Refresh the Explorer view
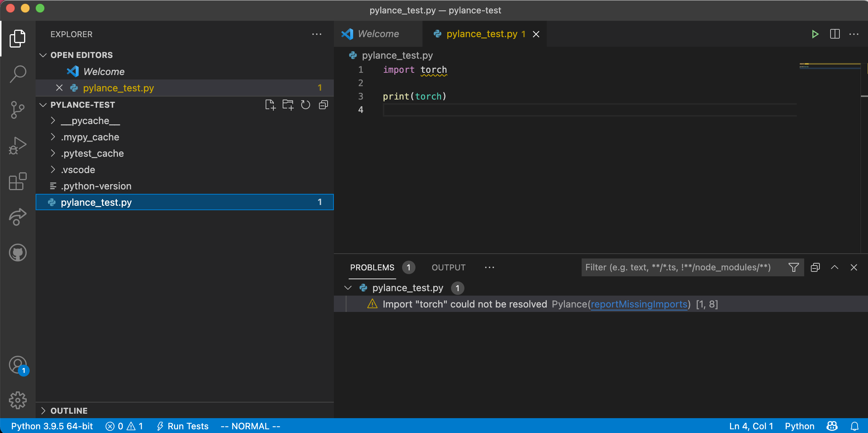This screenshot has width=868, height=433. pyautogui.click(x=305, y=105)
